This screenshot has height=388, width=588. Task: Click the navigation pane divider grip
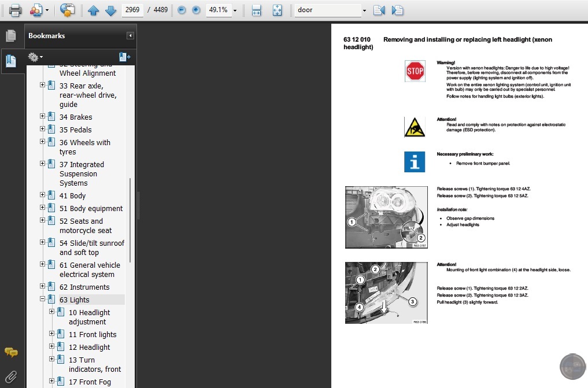pyautogui.click(x=138, y=205)
